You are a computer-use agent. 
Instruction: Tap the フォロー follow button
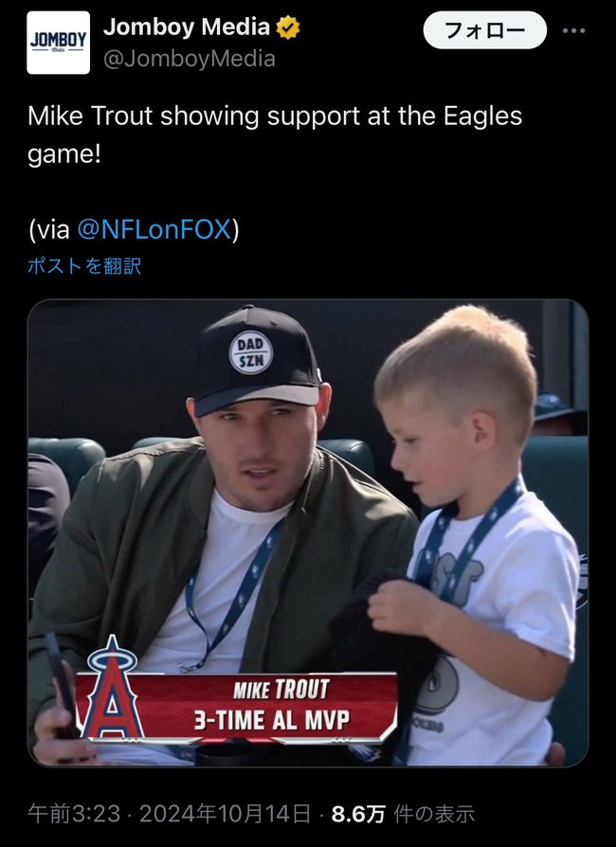point(484,30)
